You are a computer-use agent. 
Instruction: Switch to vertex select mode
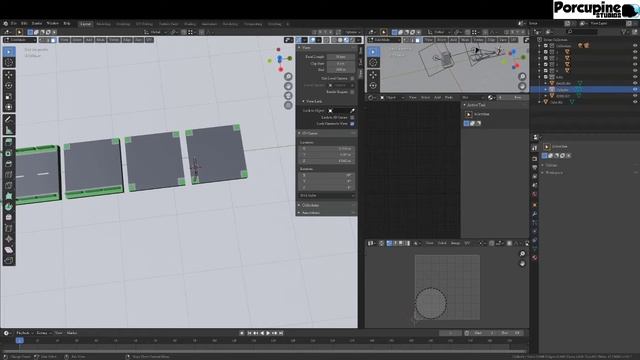[x=42, y=40]
